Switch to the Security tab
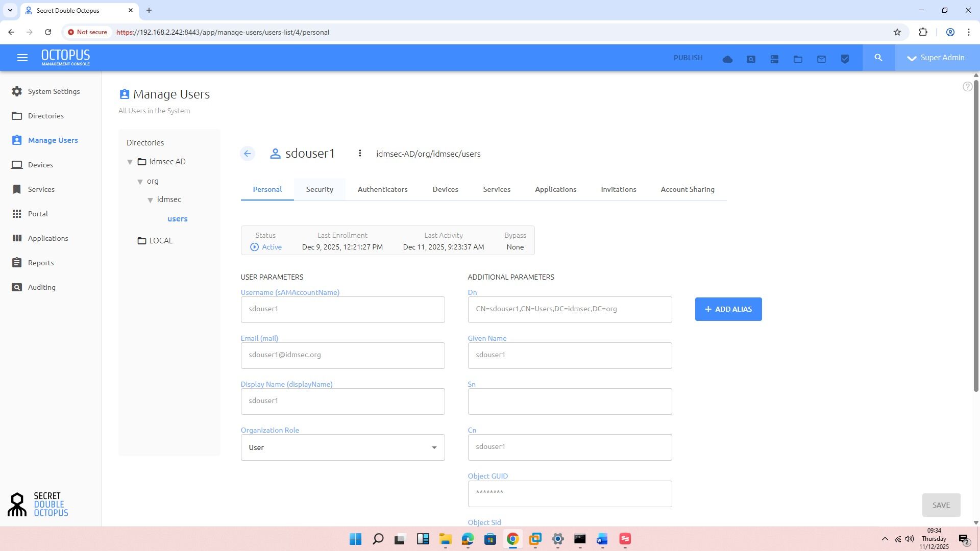The width and height of the screenshot is (980, 551). coord(320,189)
